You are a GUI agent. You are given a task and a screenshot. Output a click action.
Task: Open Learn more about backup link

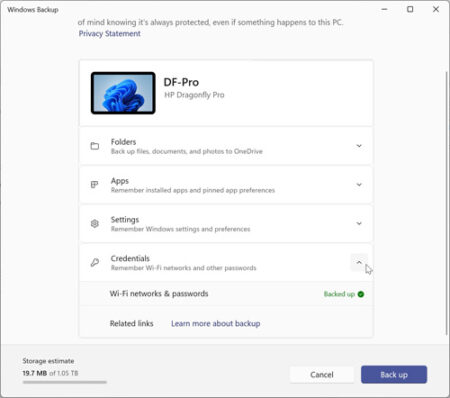pyautogui.click(x=216, y=323)
